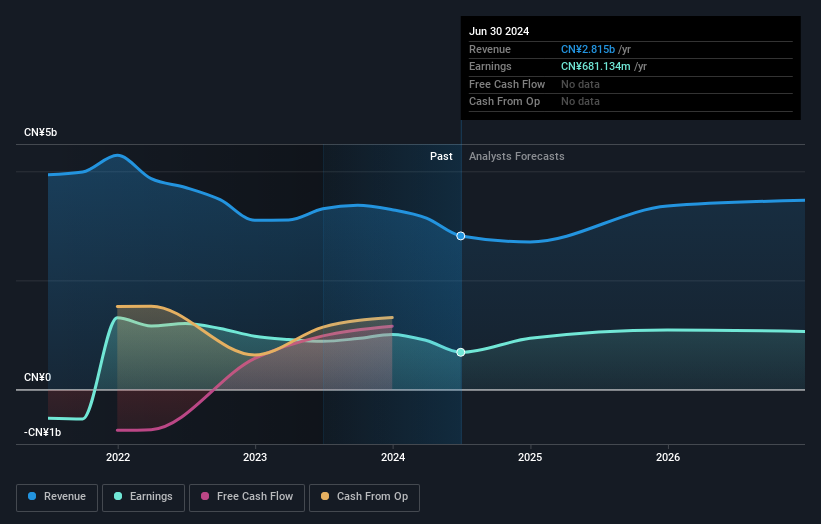Click the CN¥2.815b revenue value
The width and height of the screenshot is (821, 524).
[587, 49]
